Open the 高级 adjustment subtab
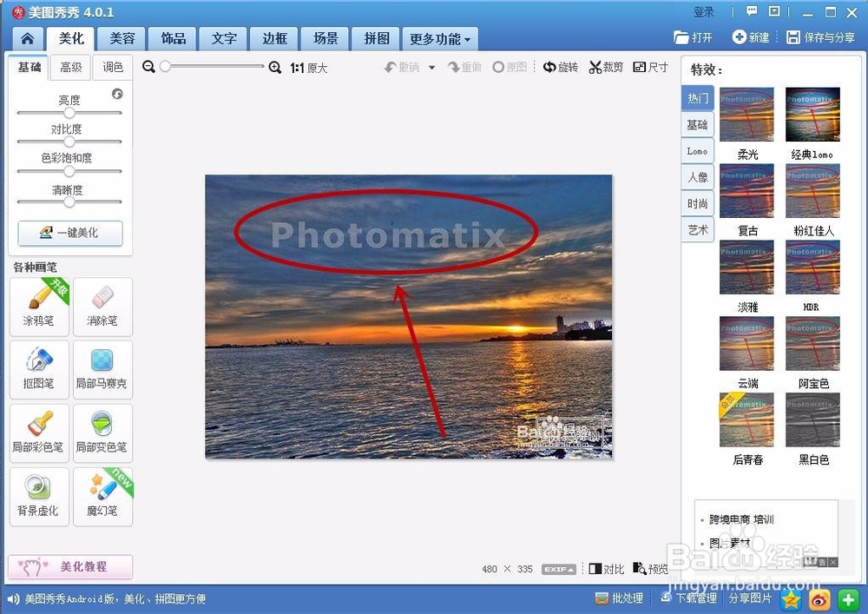 (x=71, y=68)
